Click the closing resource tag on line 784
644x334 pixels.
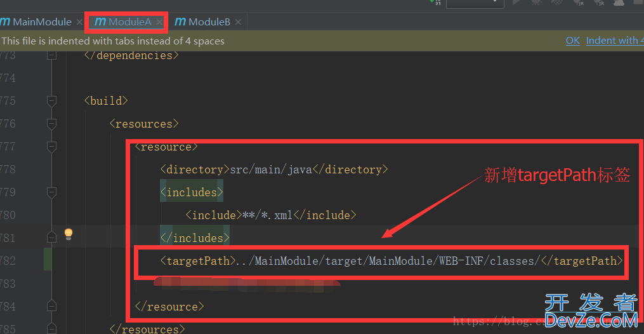[x=169, y=307]
